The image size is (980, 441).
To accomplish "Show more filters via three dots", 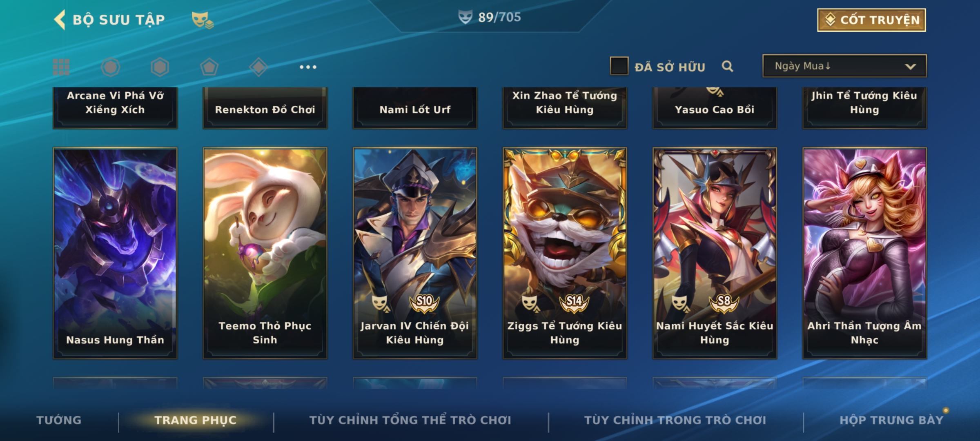I will coord(308,67).
